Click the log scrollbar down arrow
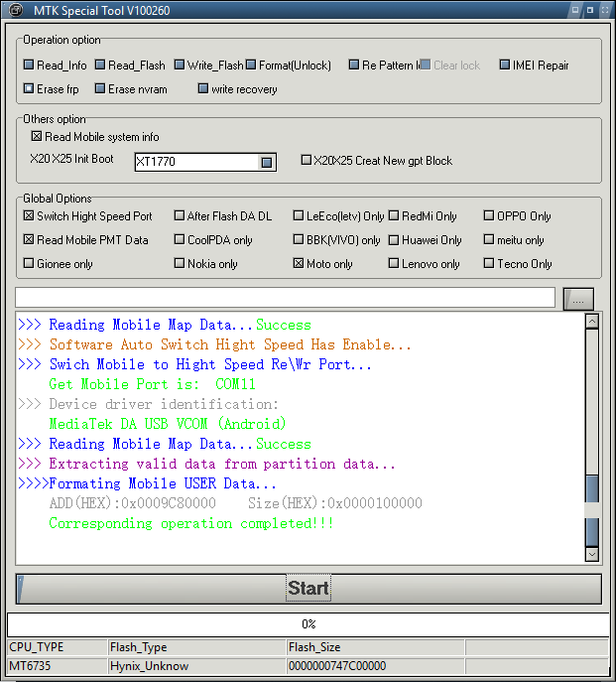Screen dimensions: 616x682 (592, 554)
